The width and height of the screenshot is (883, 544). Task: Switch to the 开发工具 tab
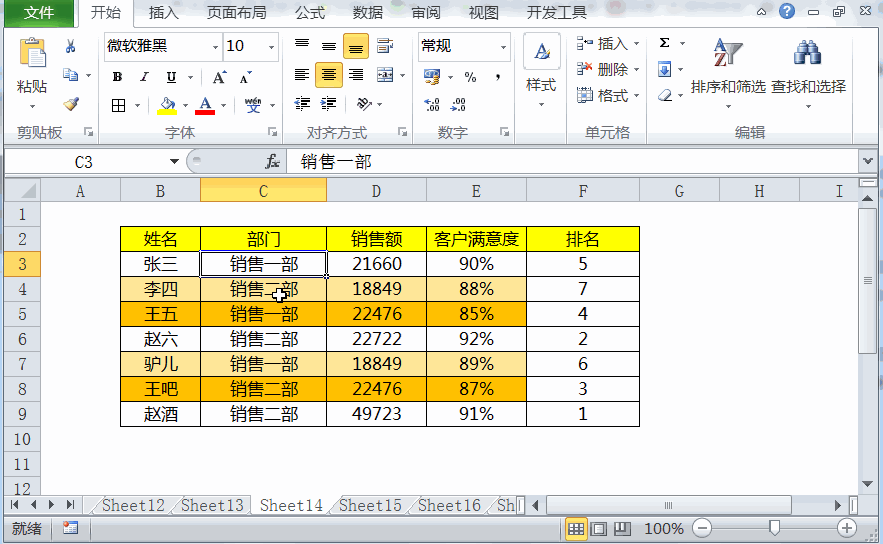point(556,12)
